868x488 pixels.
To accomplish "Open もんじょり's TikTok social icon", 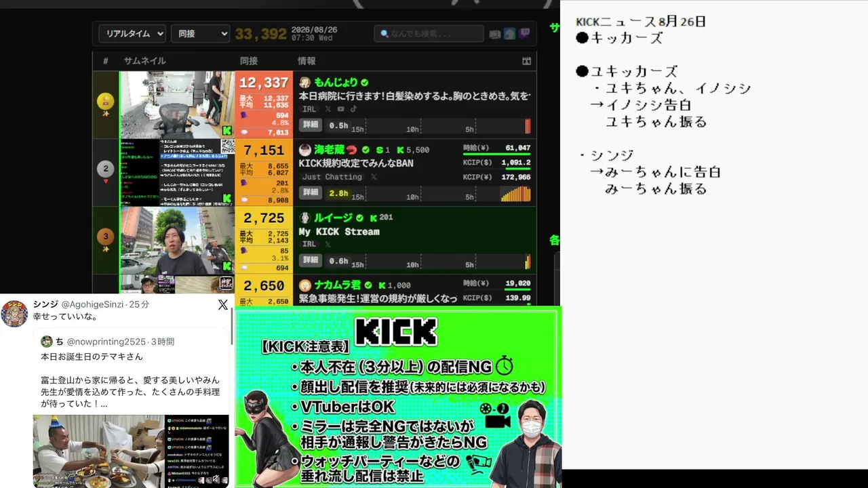I will (x=353, y=109).
